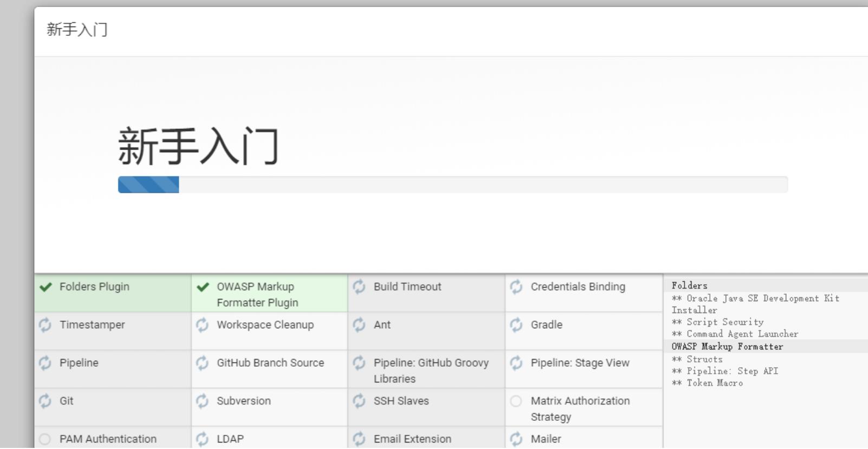Click the GitHub Branch Source plugin name
This screenshot has width=868, height=449.
point(270,363)
